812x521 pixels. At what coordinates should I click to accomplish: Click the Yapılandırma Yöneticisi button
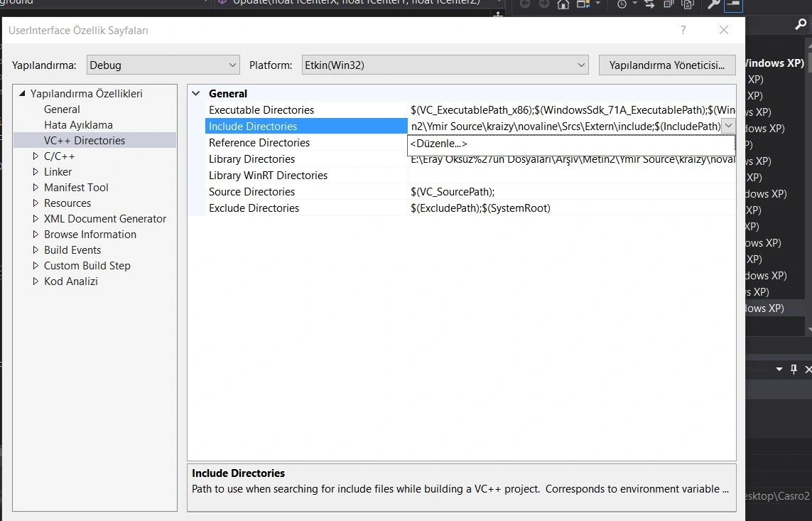coord(667,65)
